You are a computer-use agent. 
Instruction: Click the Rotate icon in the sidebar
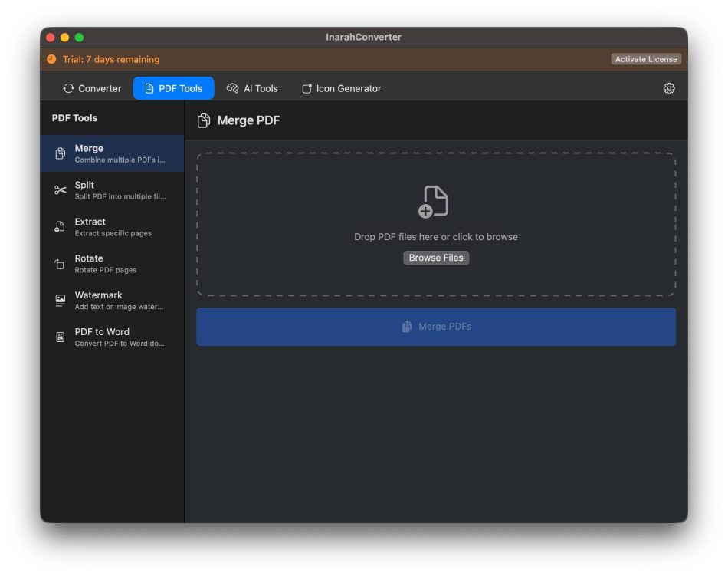click(x=61, y=264)
